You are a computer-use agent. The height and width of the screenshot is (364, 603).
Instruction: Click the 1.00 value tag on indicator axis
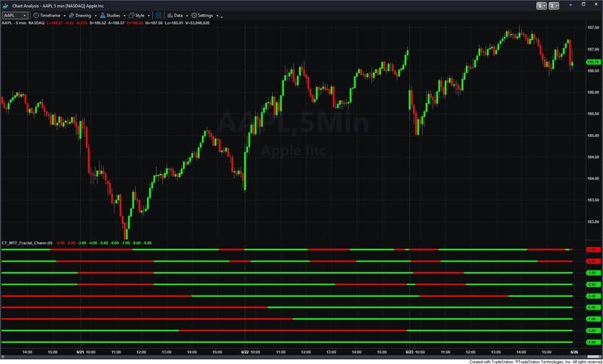coord(592,250)
